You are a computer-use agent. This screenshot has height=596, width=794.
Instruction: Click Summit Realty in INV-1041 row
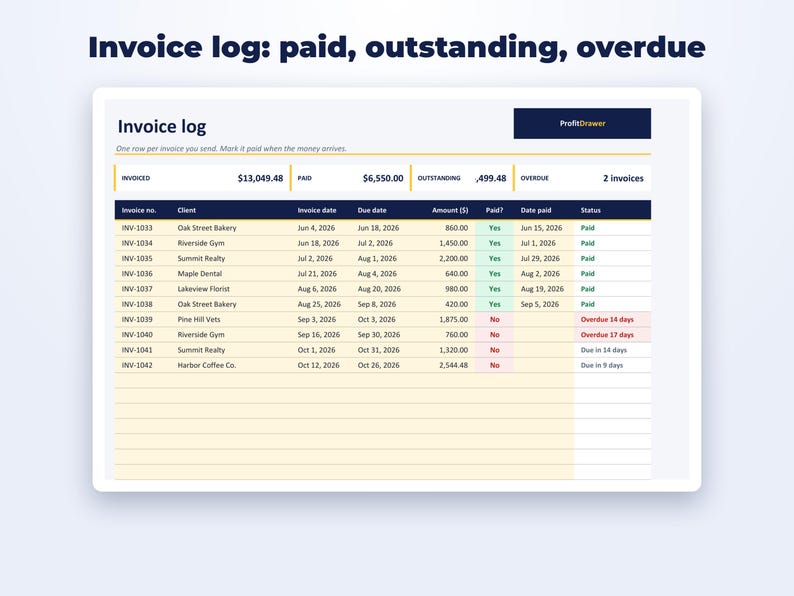click(x=201, y=350)
